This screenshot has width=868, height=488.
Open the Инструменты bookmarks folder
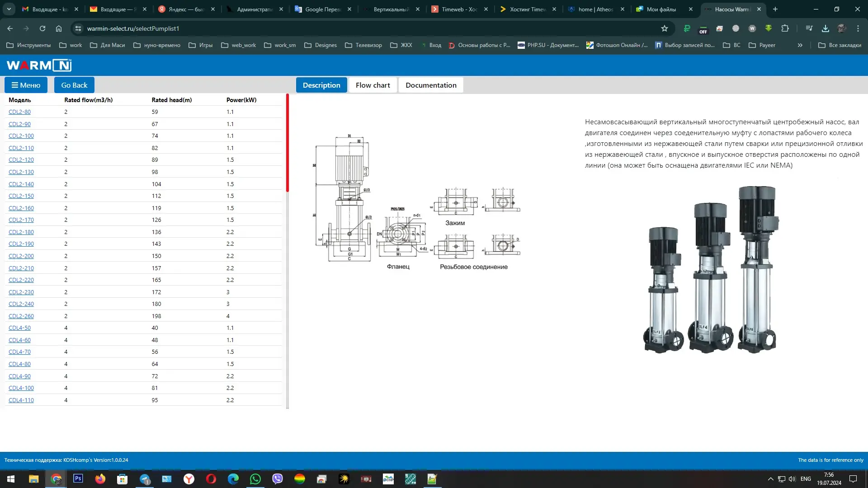coord(28,45)
